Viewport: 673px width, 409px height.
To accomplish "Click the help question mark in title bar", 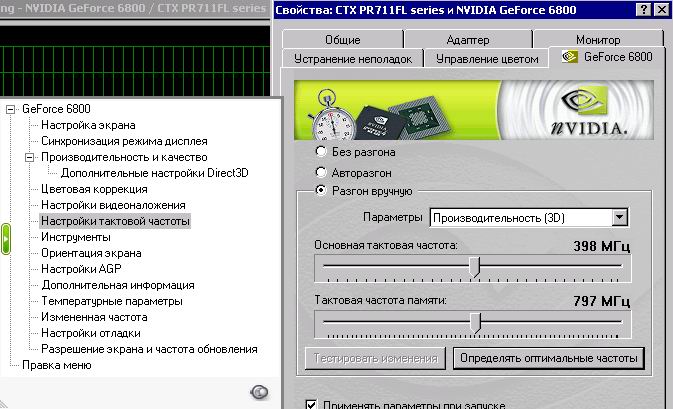I will pyautogui.click(x=643, y=9).
